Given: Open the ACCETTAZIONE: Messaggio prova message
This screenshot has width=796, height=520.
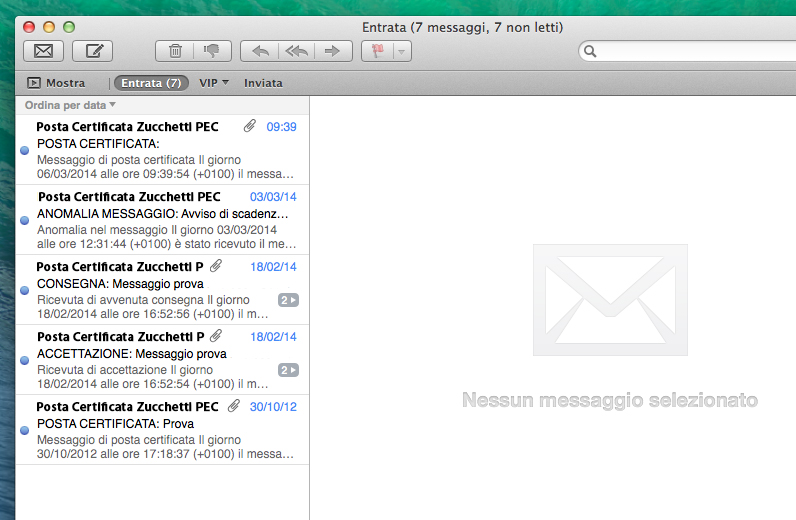Looking at the screenshot, I should pyautogui.click(x=162, y=360).
